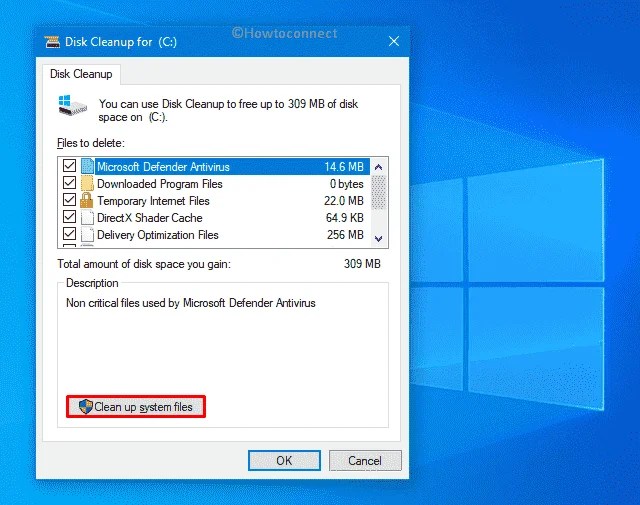Image resolution: width=640 pixels, height=505 pixels.
Task: Click the DirectX Shader Cache file icon
Action: pyautogui.click(x=87, y=218)
